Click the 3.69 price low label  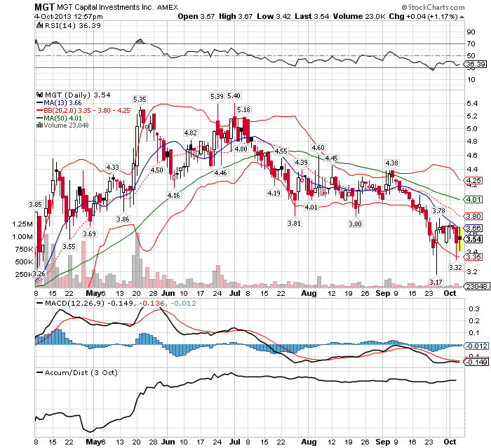pos(89,233)
